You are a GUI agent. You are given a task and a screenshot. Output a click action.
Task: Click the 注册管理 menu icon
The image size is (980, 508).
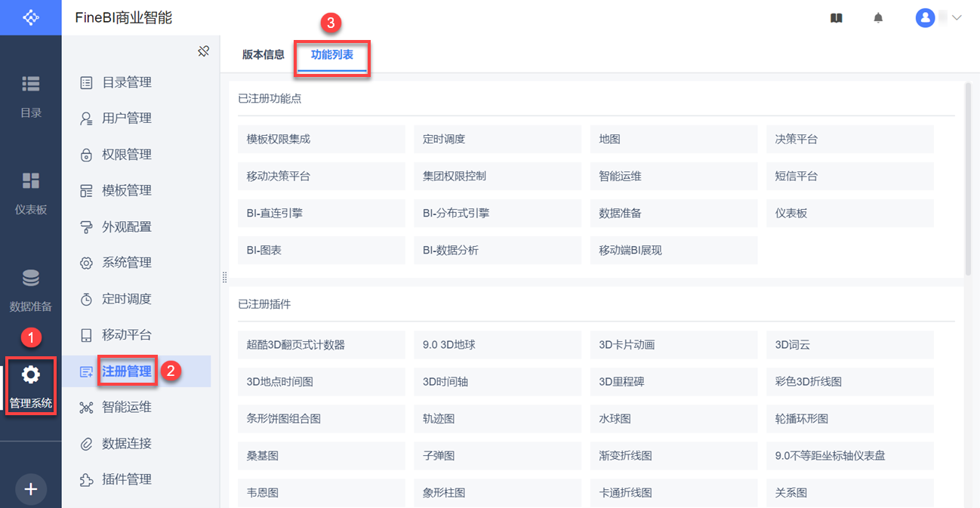click(86, 371)
